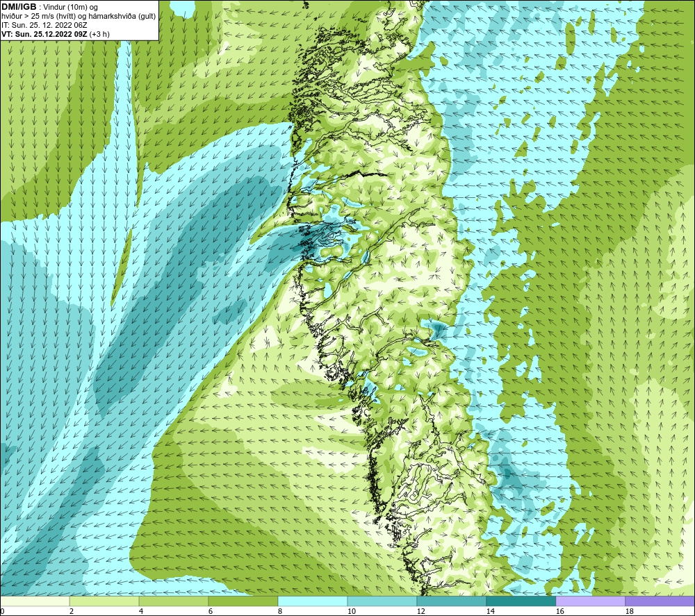This screenshot has height=616, width=695.
Task: Click the 'Vindur (10m) og' title text
Action: click(70, 8)
